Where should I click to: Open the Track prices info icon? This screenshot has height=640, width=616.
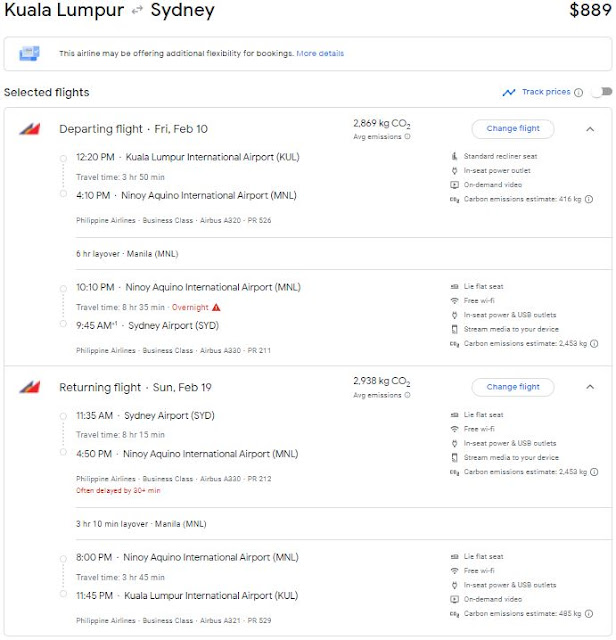(x=578, y=93)
